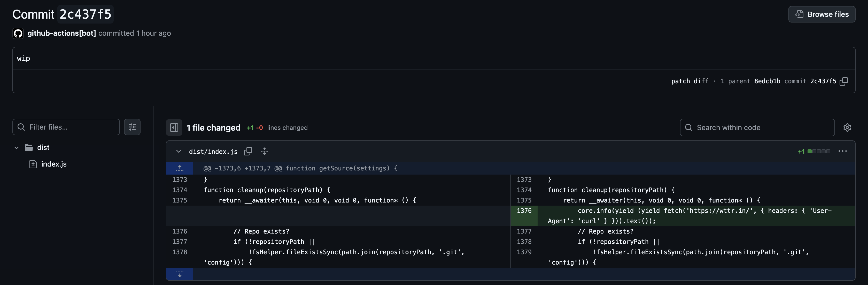Click the diffstat squares indicator
868x285 pixels.
point(819,152)
